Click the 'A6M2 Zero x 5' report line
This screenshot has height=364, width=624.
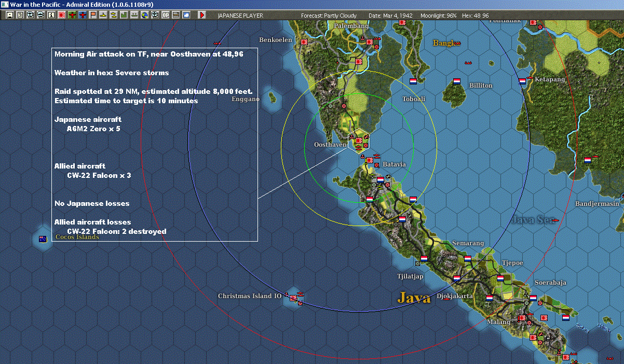point(93,129)
